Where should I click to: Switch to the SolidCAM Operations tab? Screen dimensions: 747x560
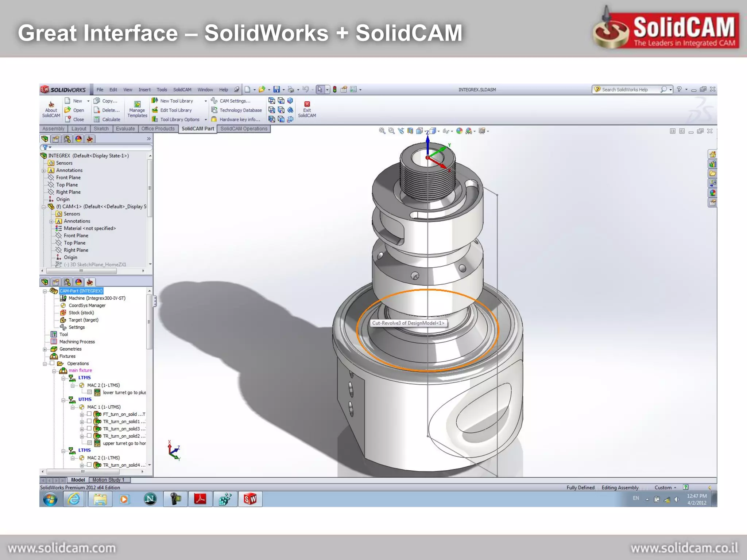click(244, 129)
